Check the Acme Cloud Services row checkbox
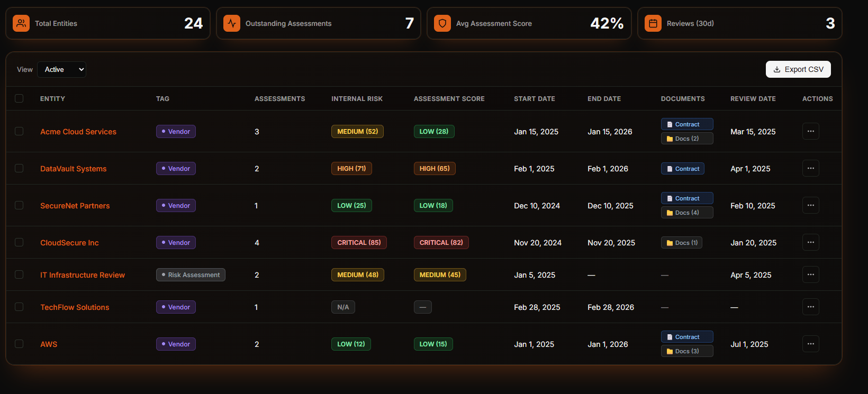 [x=19, y=131]
